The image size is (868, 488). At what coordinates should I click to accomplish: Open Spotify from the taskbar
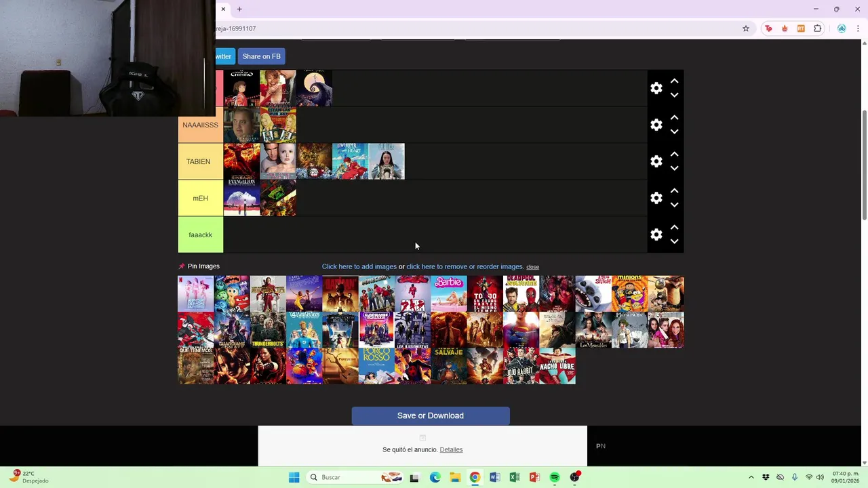coord(555,477)
